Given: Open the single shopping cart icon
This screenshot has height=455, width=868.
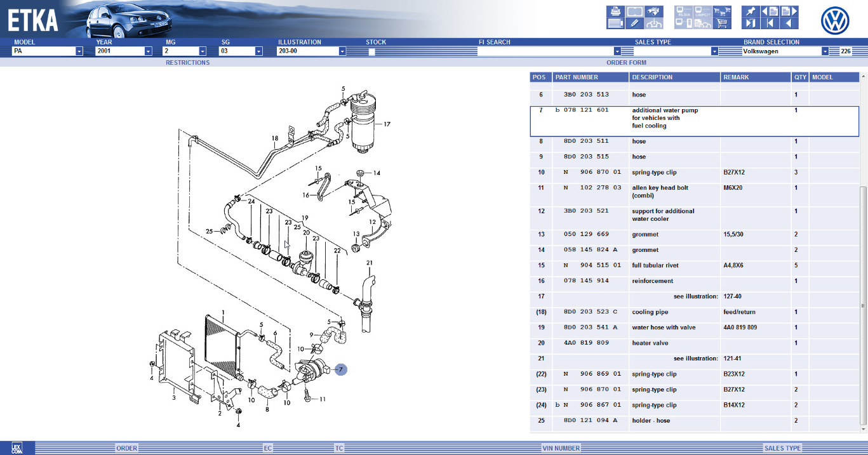Looking at the screenshot, I should pyautogui.click(x=721, y=23).
